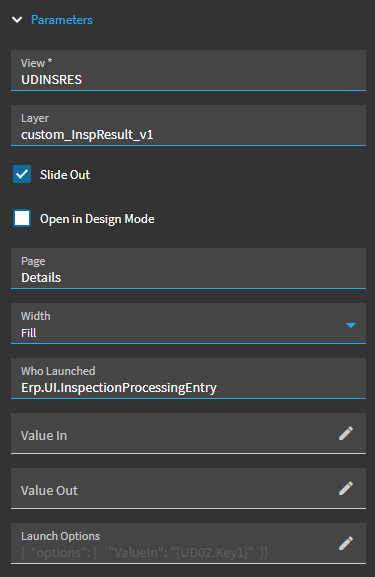Open the Value Out editor pencil icon
The image size is (375, 577).
(x=346, y=488)
